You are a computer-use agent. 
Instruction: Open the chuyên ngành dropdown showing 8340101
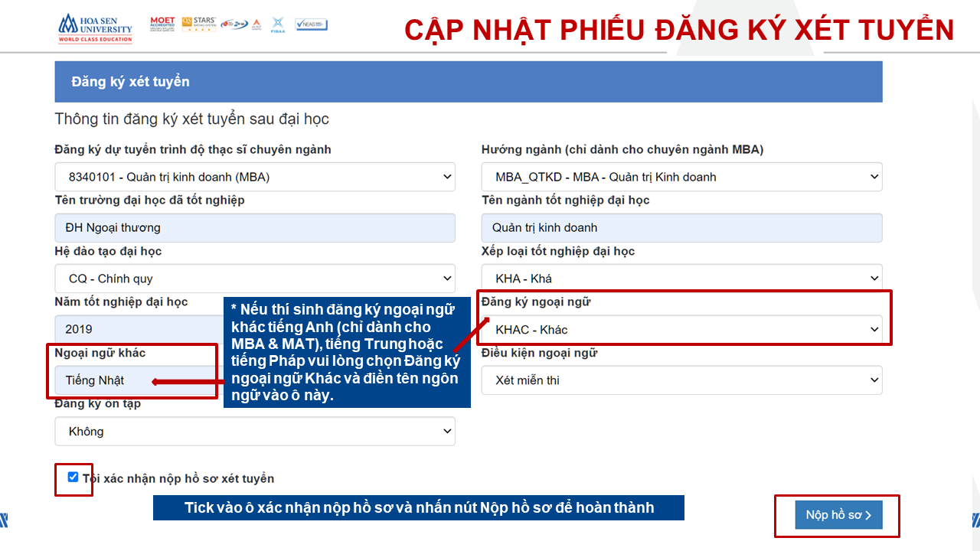[x=255, y=177]
